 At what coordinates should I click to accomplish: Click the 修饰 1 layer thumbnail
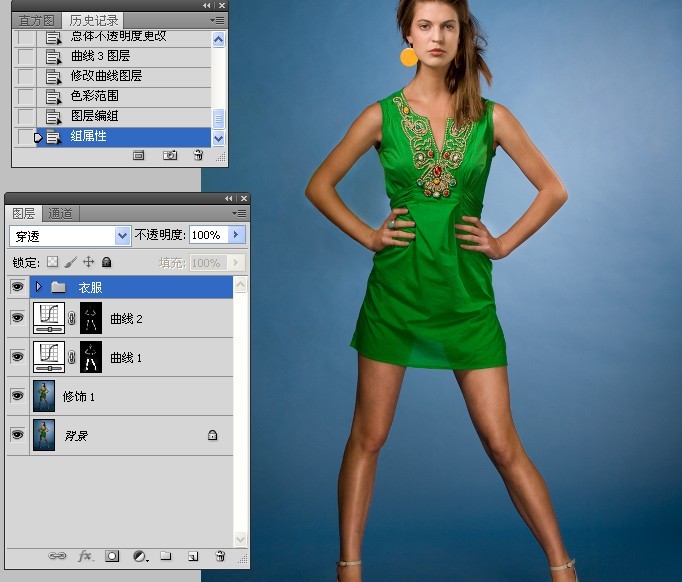click(44, 396)
